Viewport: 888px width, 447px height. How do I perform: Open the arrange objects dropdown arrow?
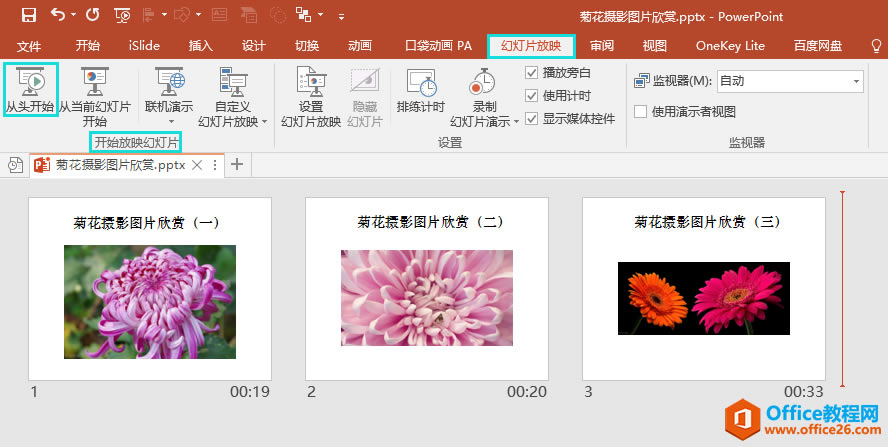[321, 15]
